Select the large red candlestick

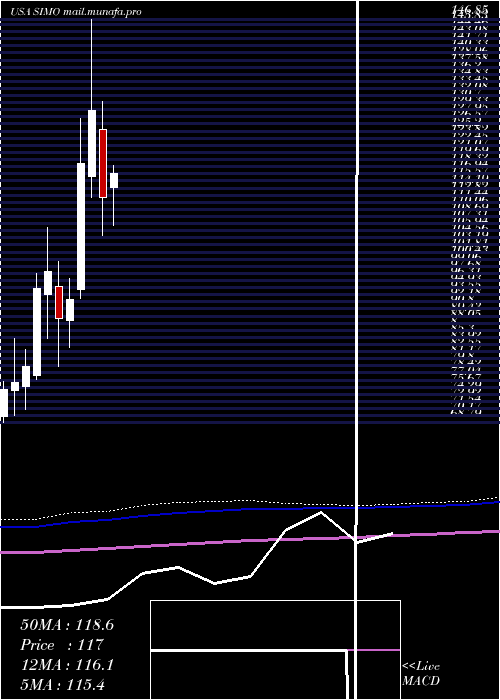pos(103,163)
